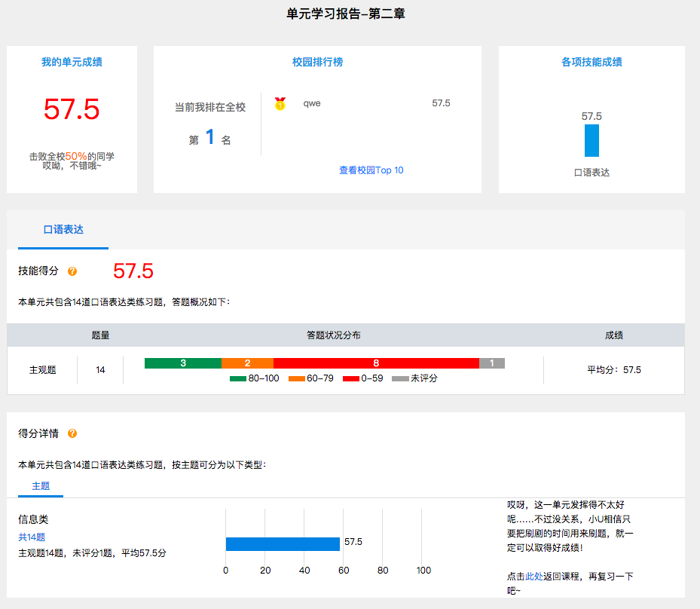Click the 我的单元成绩 heading
700x609 pixels.
[x=72, y=62]
